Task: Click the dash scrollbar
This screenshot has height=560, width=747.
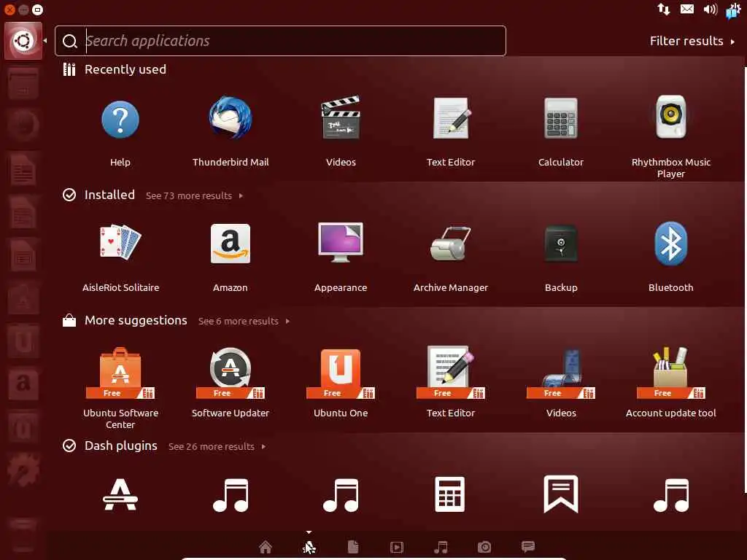Action: coord(745,280)
